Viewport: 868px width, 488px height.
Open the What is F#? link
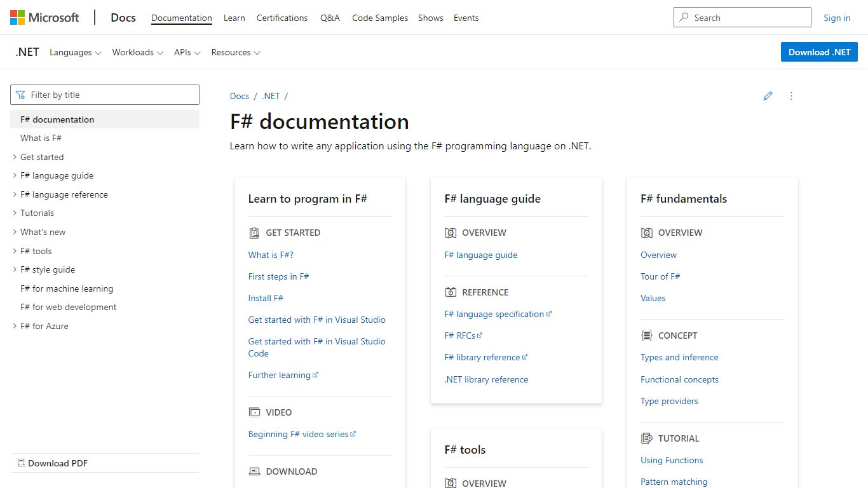(271, 255)
